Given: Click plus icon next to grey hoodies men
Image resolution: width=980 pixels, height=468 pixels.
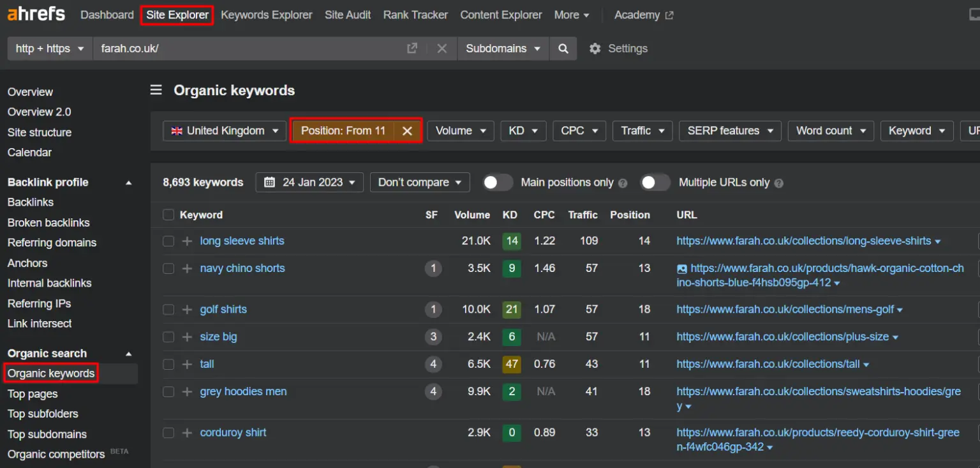Looking at the screenshot, I should (187, 392).
